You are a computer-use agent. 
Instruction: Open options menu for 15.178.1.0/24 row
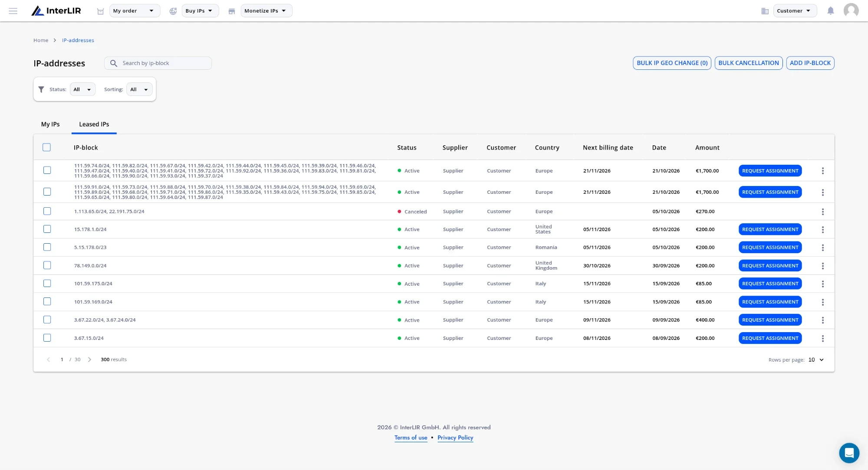click(822, 229)
